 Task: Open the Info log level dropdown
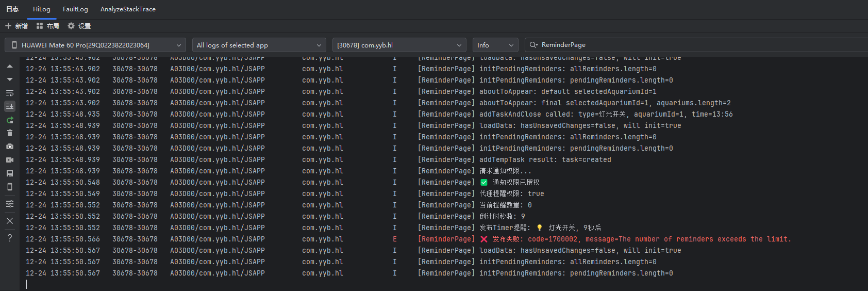tap(495, 45)
